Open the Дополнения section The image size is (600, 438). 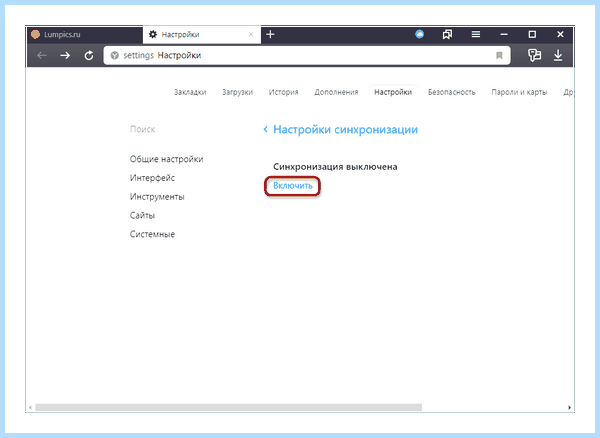[336, 92]
